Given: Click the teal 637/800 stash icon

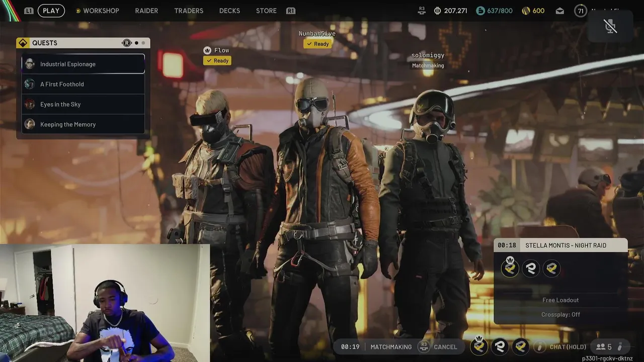Looking at the screenshot, I should point(480,11).
